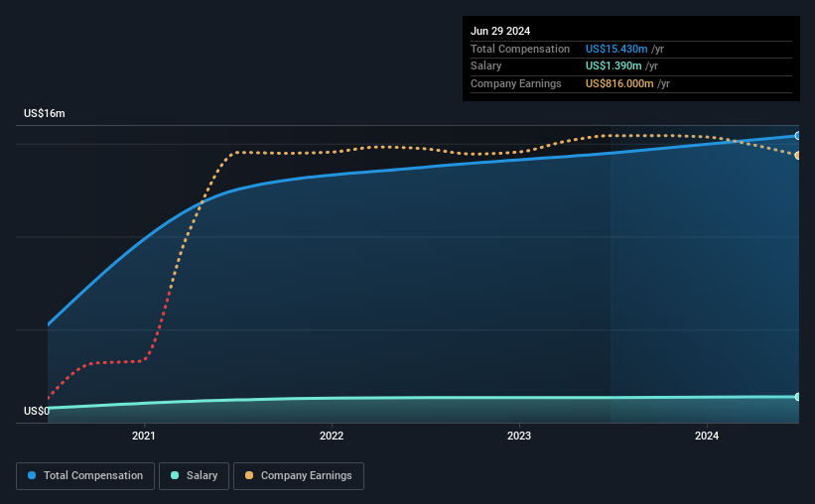815x504 pixels.
Task: Click the 2022 x-axis label
Action: click(x=332, y=436)
